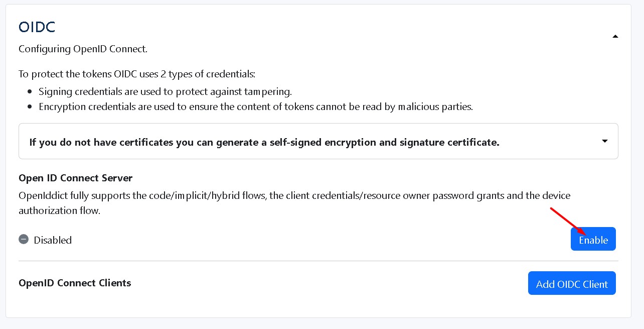The height and width of the screenshot is (329, 644).
Task: Click the 'To protect the tokens' sentence
Action: pyautogui.click(x=137, y=74)
